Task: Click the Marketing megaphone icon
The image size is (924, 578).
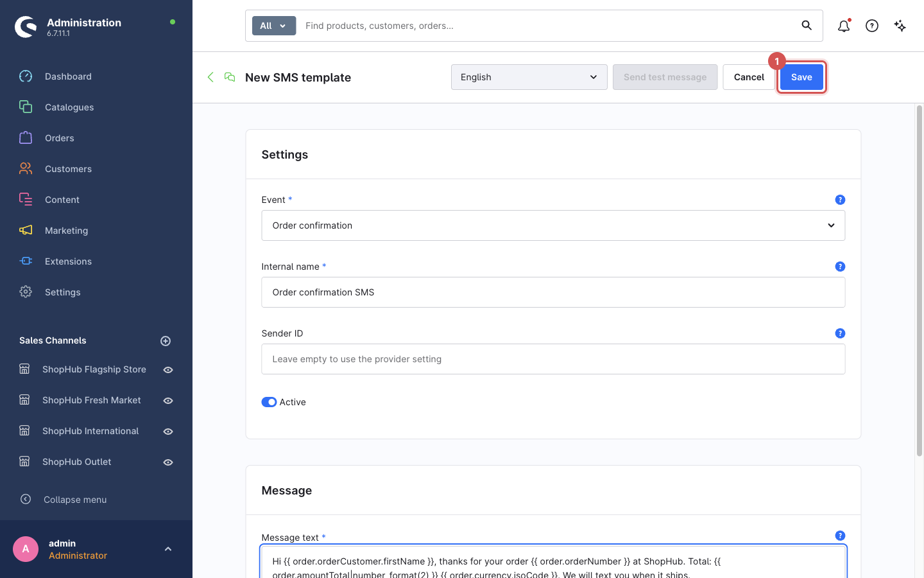Action: tap(26, 231)
